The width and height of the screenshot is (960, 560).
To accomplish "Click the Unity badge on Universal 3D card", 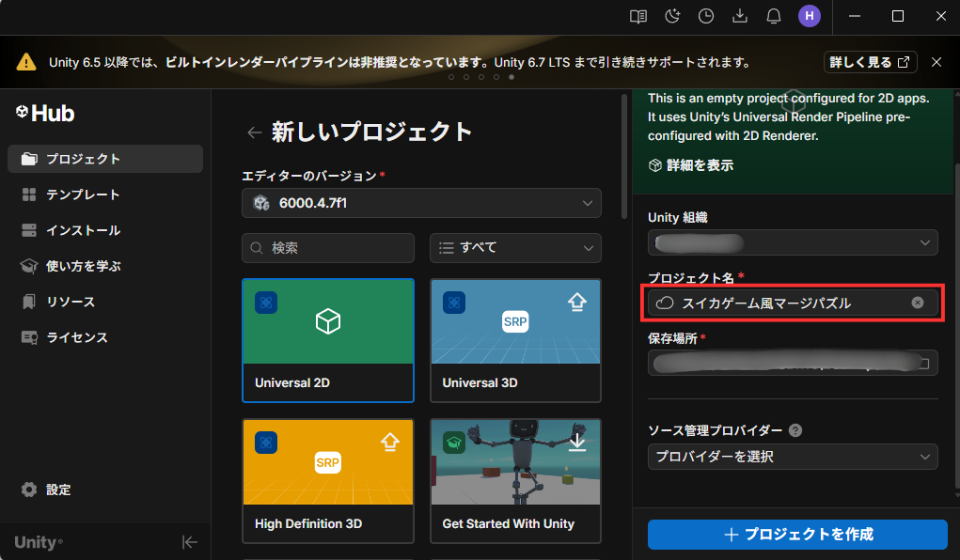I will click(454, 303).
